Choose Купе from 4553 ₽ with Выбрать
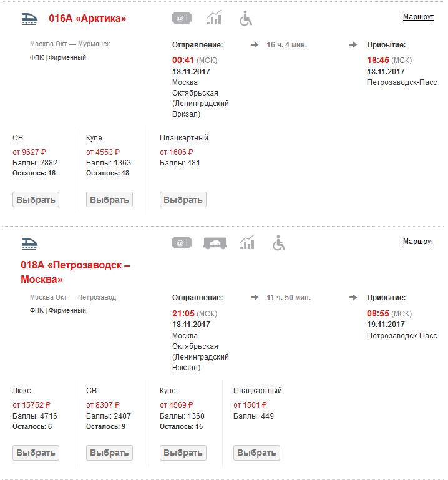The width and height of the screenshot is (448, 480). coord(109,200)
